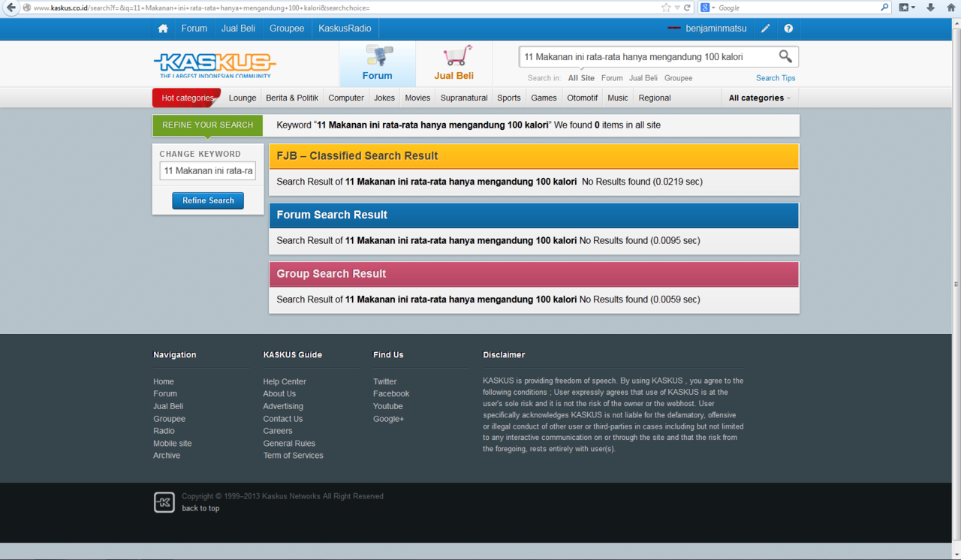This screenshot has height=560, width=961.
Task: Open the Regional category
Action: click(655, 98)
